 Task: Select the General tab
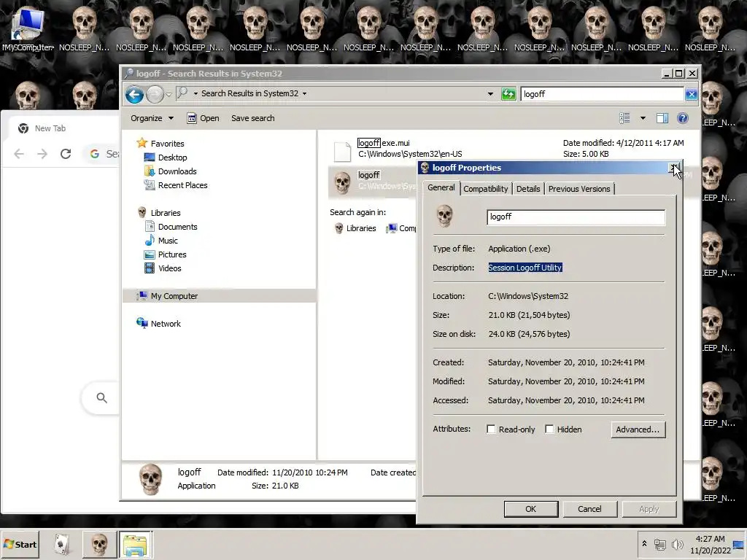pyautogui.click(x=441, y=187)
